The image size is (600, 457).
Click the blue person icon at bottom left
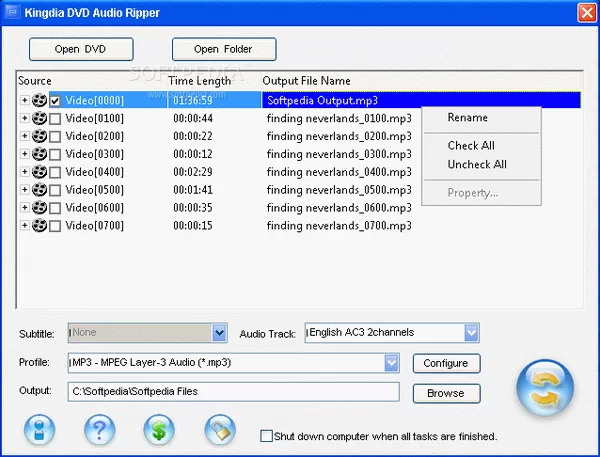pyautogui.click(x=39, y=430)
